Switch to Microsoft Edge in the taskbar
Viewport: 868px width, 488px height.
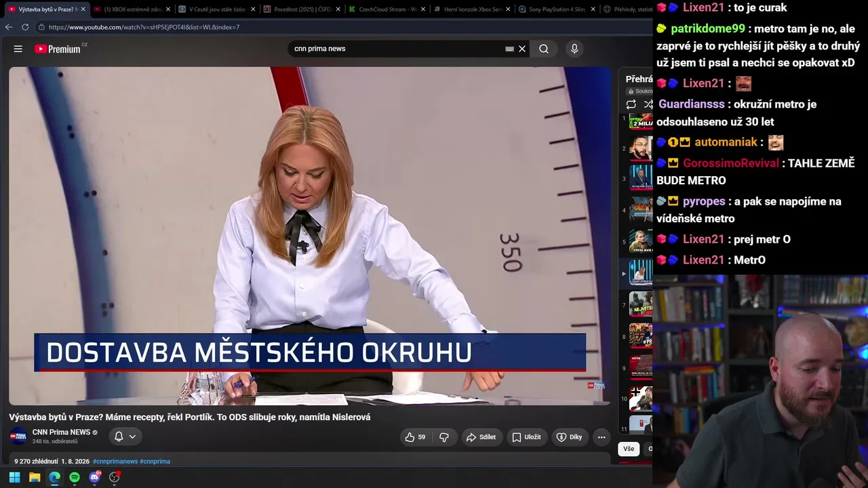click(x=54, y=477)
